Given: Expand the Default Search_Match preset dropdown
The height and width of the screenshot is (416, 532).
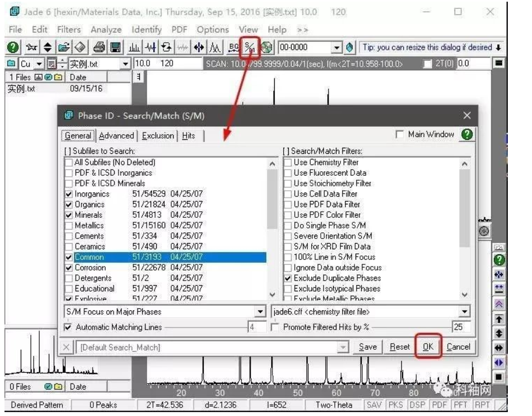Looking at the screenshot, I should point(343,347).
